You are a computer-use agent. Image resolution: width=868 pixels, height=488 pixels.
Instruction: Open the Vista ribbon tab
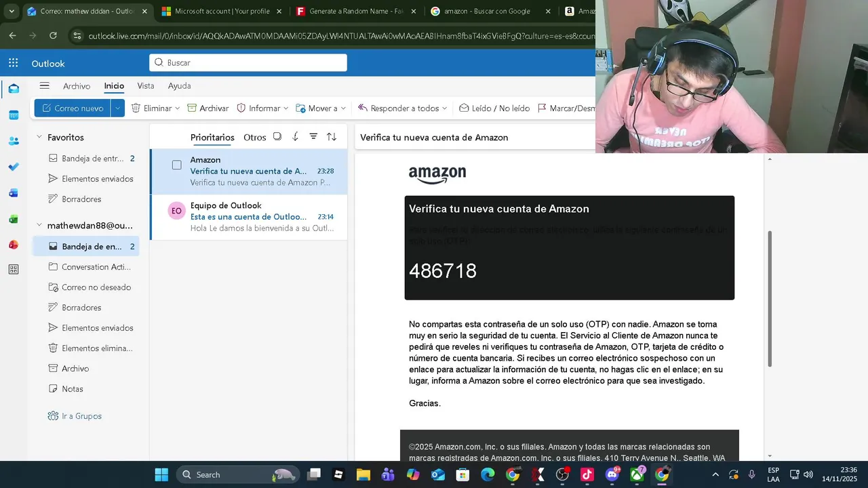coord(146,86)
